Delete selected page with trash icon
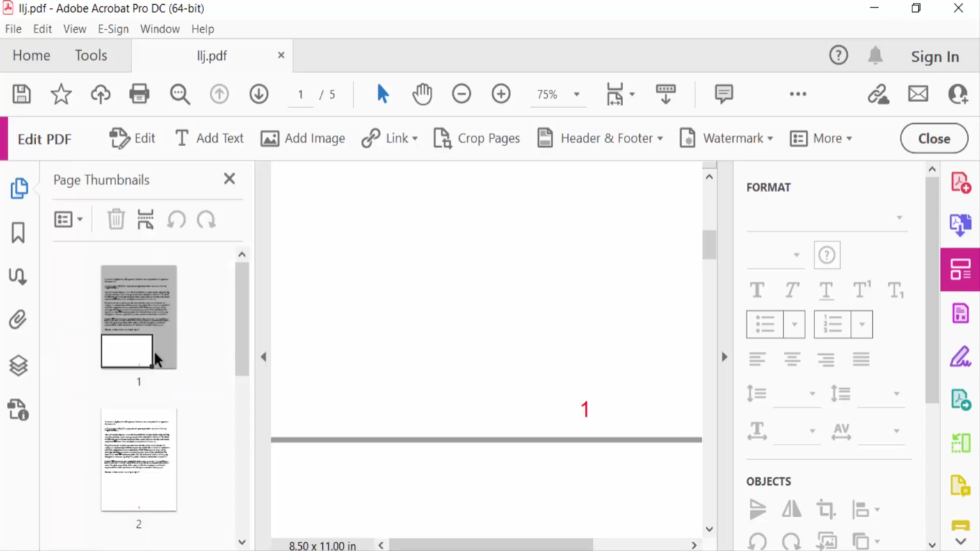 pyautogui.click(x=115, y=220)
